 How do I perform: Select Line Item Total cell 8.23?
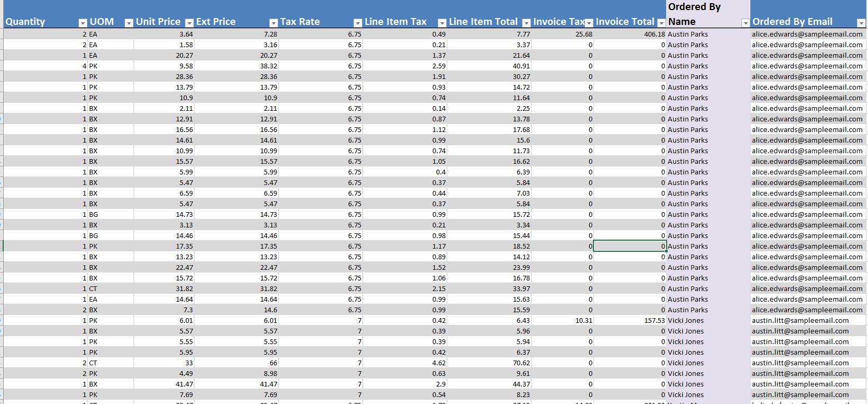(489, 394)
